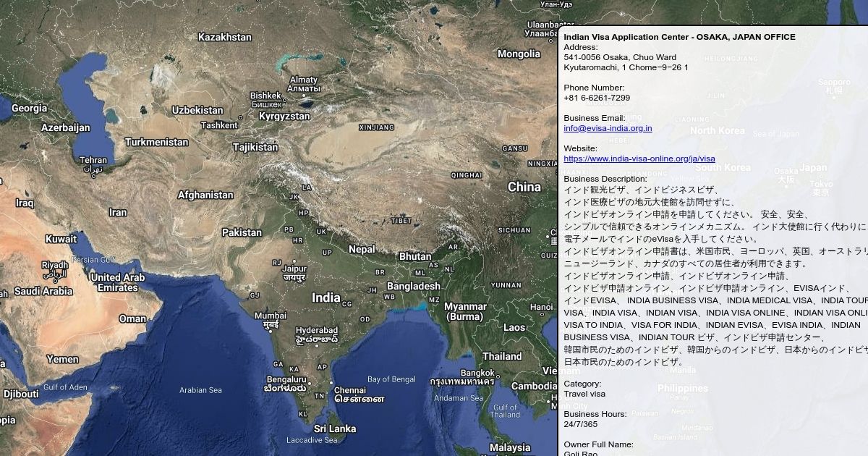This screenshot has height=456, width=868.
Task: Click the Tibet region label
Action: point(401,221)
